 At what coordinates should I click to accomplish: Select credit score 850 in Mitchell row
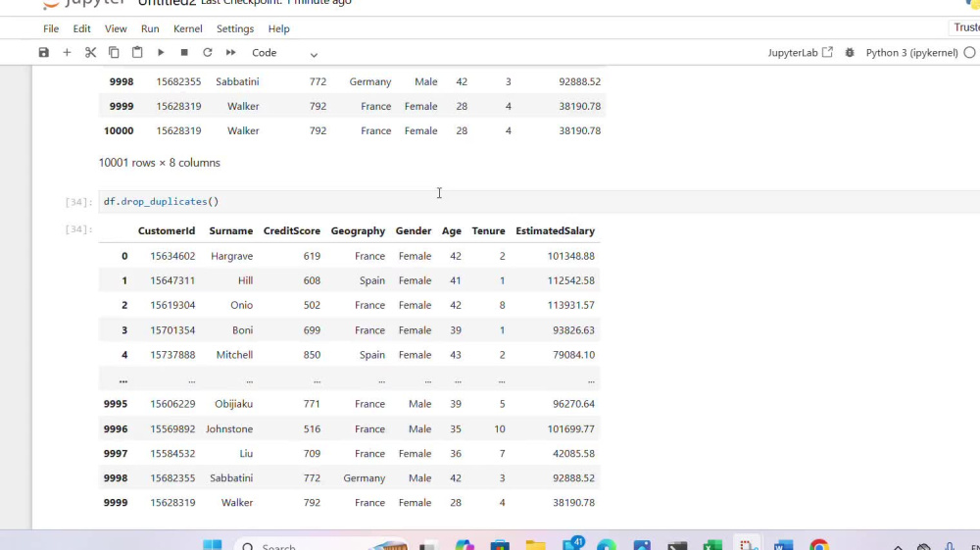tap(312, 354)
